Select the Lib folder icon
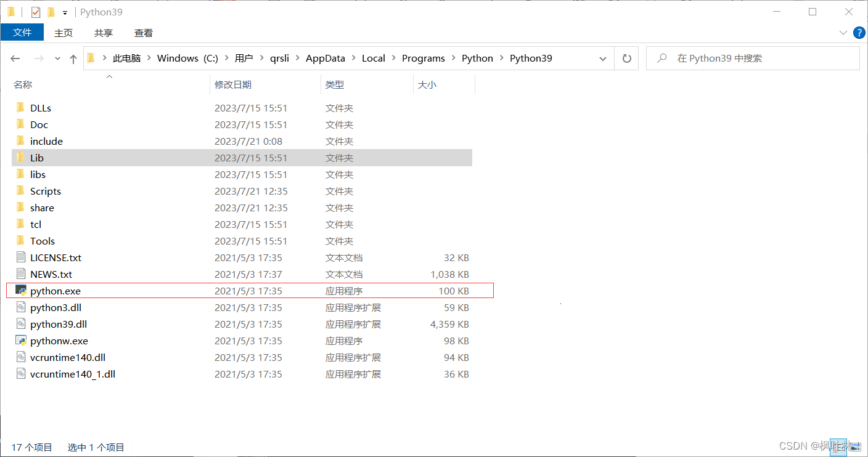 (x=20, y=158)
